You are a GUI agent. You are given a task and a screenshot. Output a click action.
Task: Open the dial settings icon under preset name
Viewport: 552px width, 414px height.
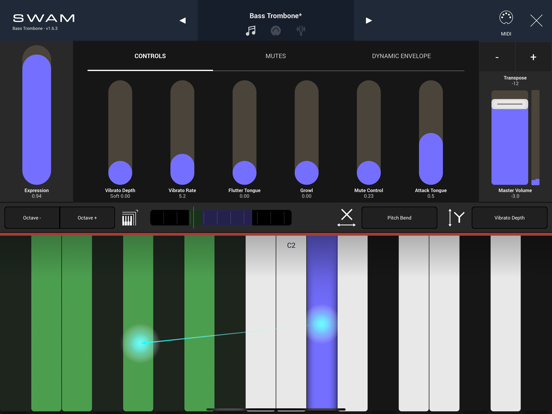276,31
